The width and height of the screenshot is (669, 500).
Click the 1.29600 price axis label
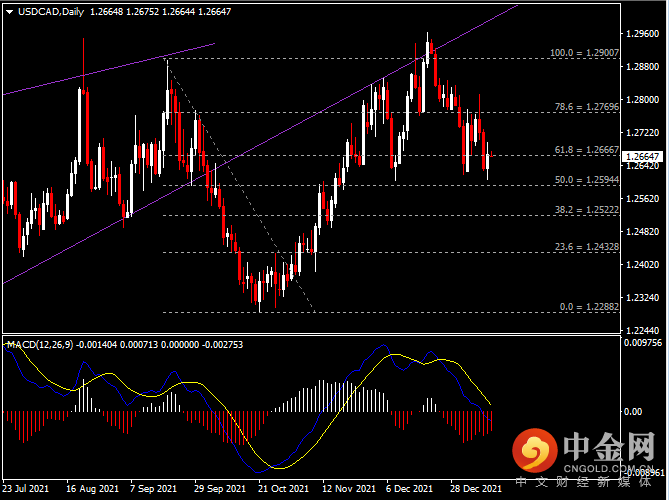point(641,33)
